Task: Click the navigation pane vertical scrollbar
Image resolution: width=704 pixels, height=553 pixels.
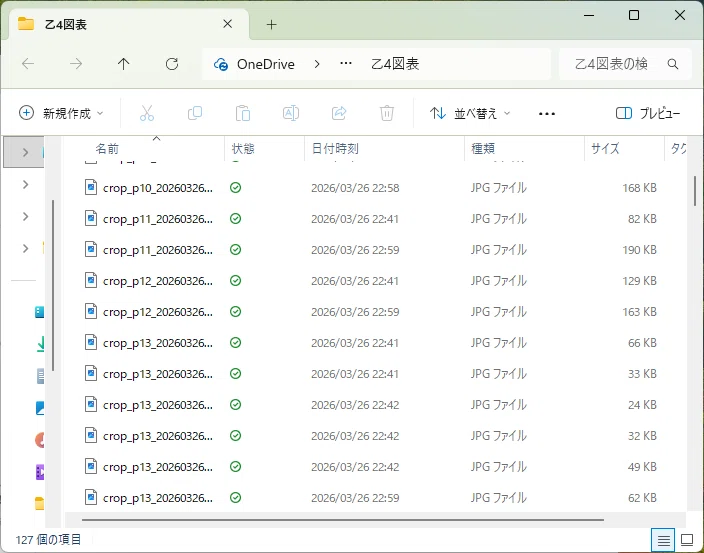Action: [x=53, y=285]
